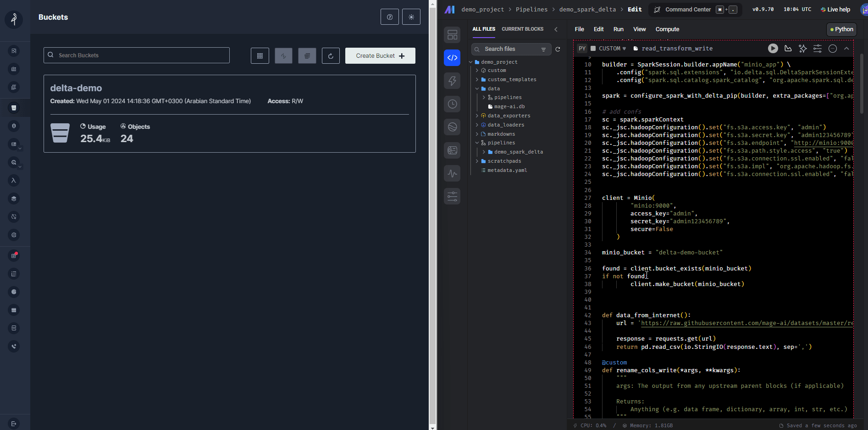Open the CUSTOM block type dropdown

(612, 48)
